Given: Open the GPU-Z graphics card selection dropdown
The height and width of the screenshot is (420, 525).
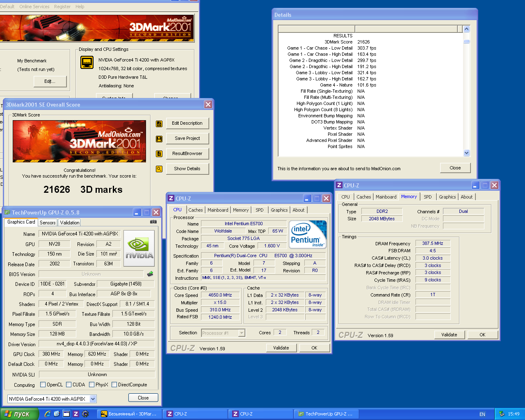Looking at the screenshot, I should (93, 399).
